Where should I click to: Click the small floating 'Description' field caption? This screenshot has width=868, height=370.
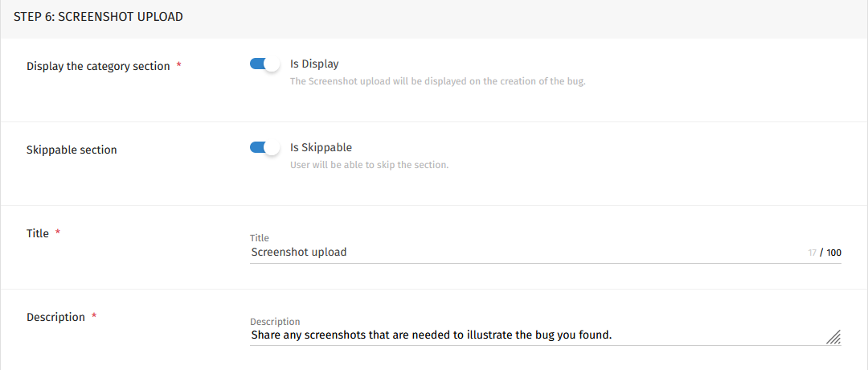[x=275, y=322]
